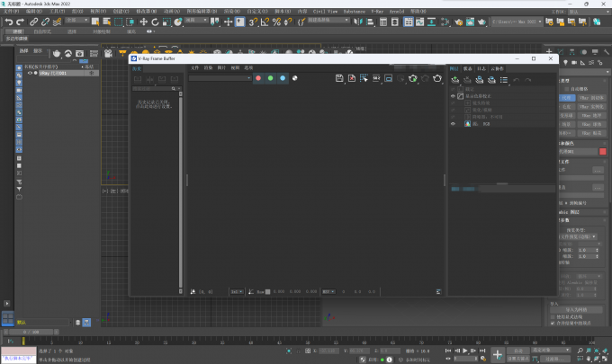Image resolution: width=612 pixels, height=364 pixels.
Task: Click the Auto key button
Action: pos(517,351)
